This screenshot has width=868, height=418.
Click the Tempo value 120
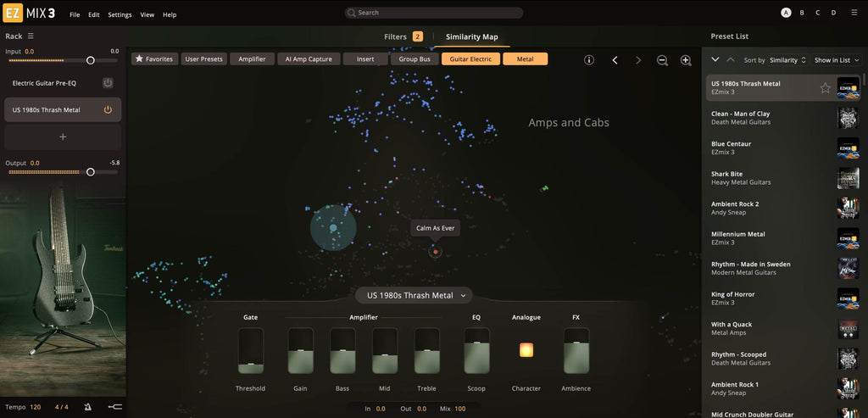point(36,407)
